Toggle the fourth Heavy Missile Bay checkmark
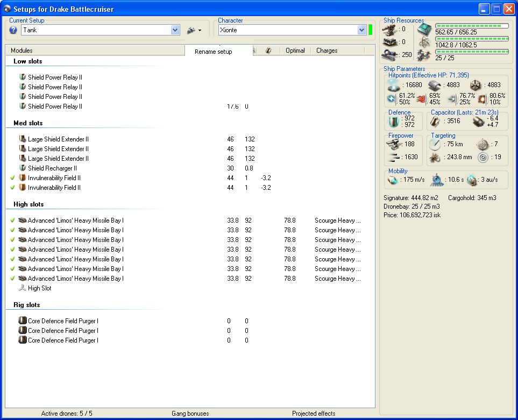Screen dimensions: 518x420 pos(12,250)
